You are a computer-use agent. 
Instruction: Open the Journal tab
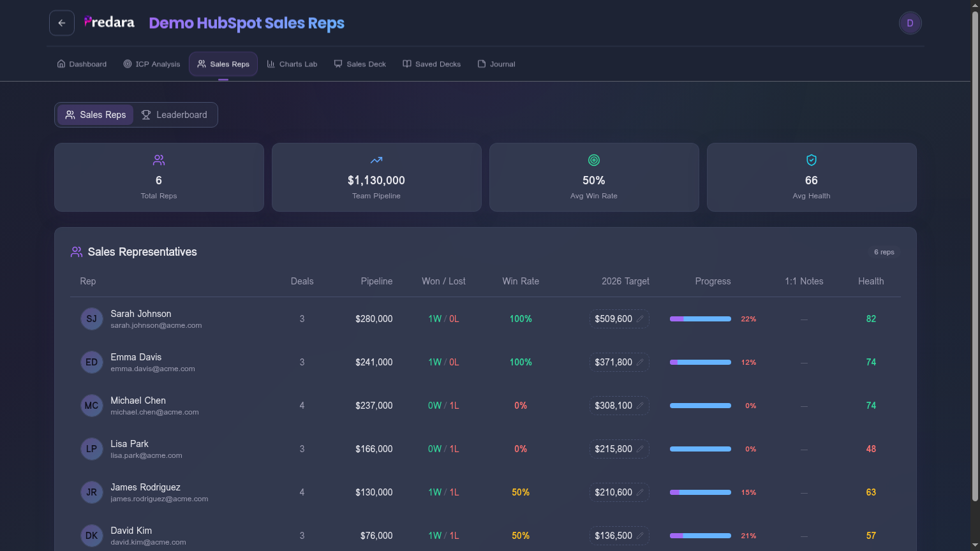tap(496, 64)
